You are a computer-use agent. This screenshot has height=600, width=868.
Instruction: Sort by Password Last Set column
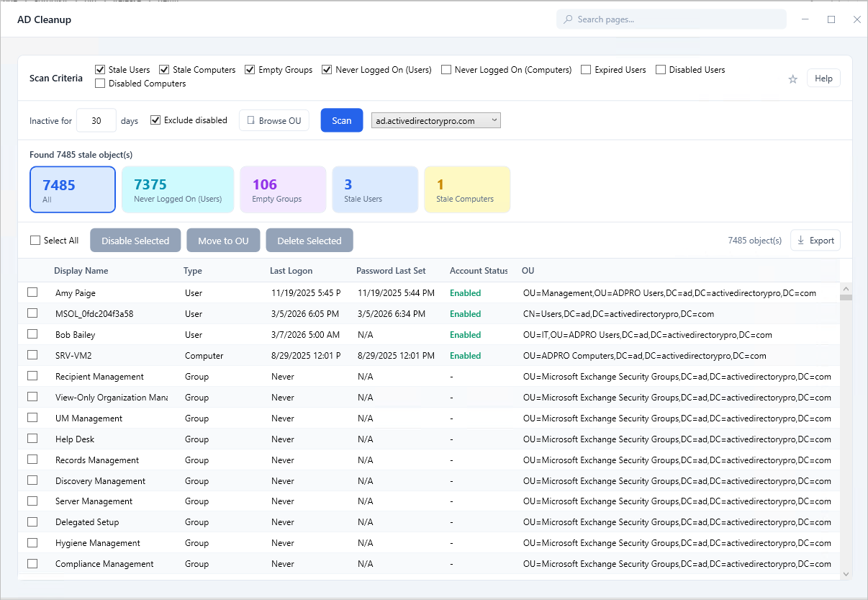click(x=391, y=271)
